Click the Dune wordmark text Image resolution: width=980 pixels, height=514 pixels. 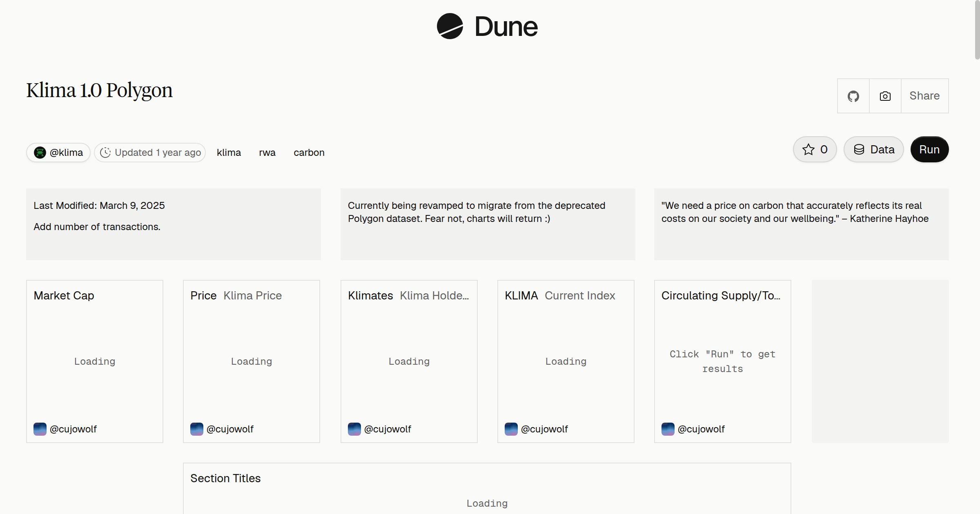pyautogui.click(x=506, y=27)
